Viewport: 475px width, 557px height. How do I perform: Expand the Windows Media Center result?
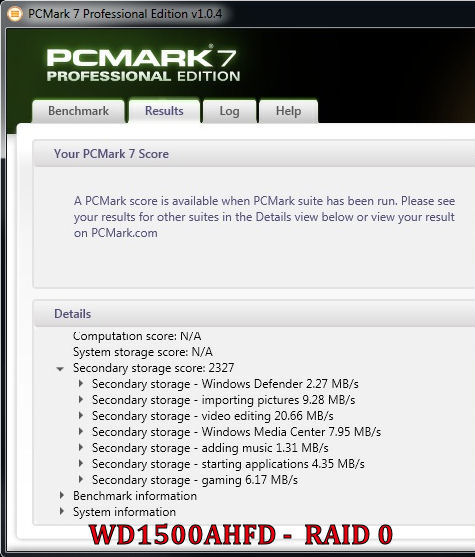pyautogui.click(x=81, y=432)
